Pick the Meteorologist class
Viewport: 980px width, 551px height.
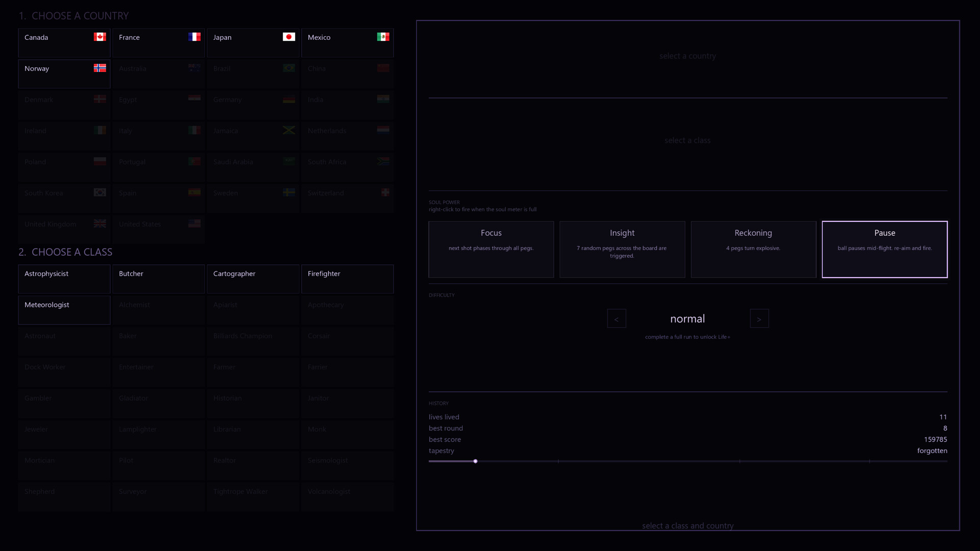point(64,310)
